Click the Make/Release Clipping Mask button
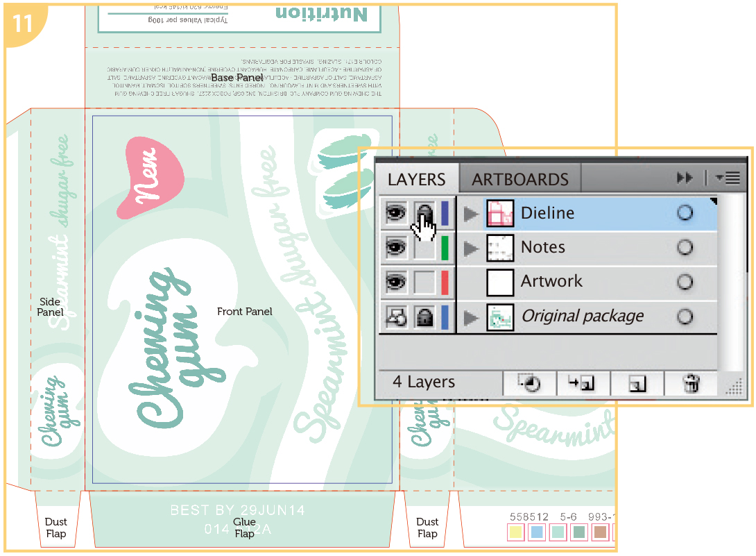756x556 pixels. point(530,383)
